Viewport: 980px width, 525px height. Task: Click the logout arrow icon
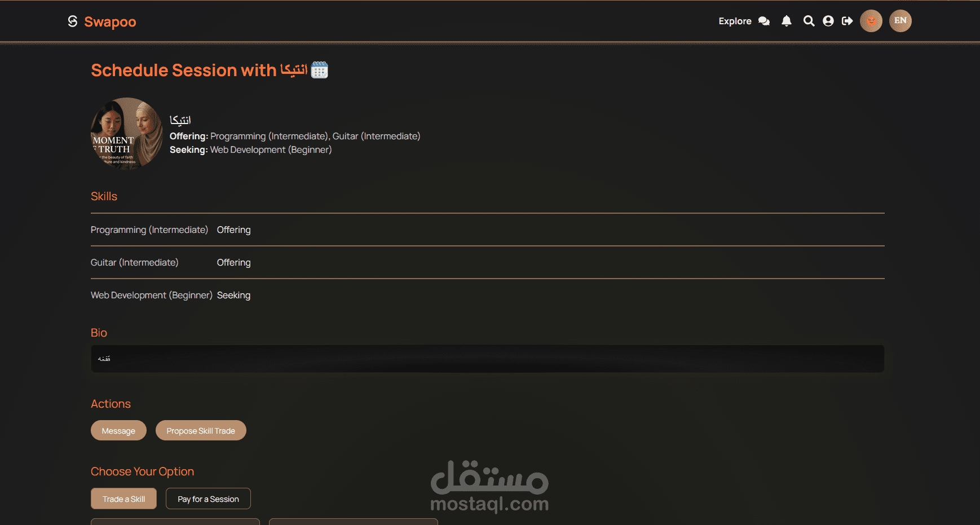click(847, 21)
